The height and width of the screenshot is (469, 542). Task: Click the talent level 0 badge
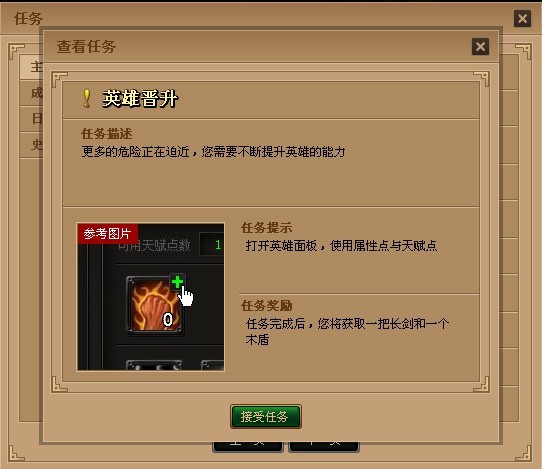tap(168, 319)
